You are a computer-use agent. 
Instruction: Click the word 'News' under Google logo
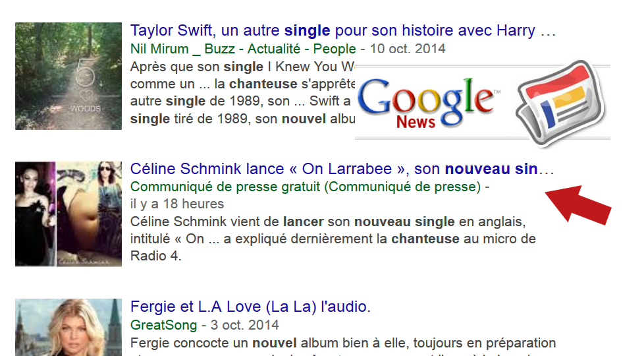click(416, 122)
